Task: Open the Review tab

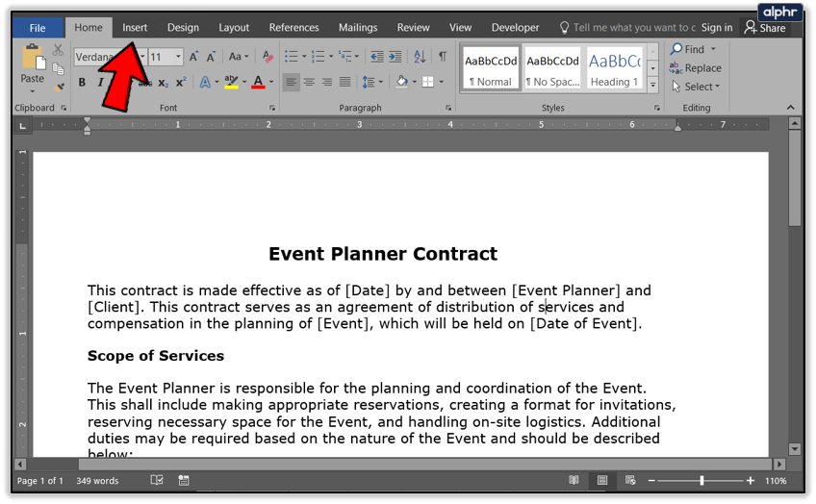Action: click(413, 28)
